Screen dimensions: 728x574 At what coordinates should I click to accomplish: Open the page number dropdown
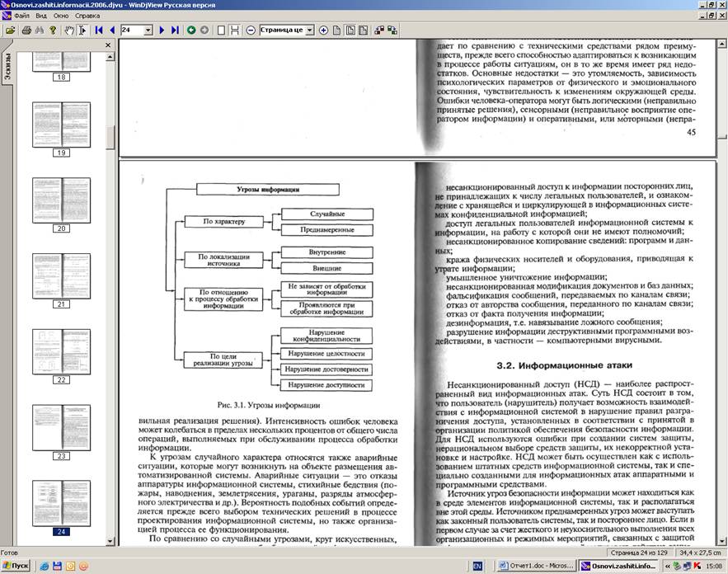coord(148,31)
